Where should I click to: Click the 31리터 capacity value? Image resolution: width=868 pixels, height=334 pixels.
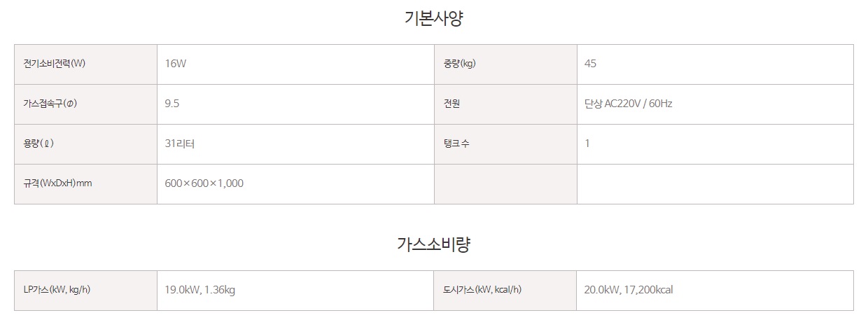point(180,144)
